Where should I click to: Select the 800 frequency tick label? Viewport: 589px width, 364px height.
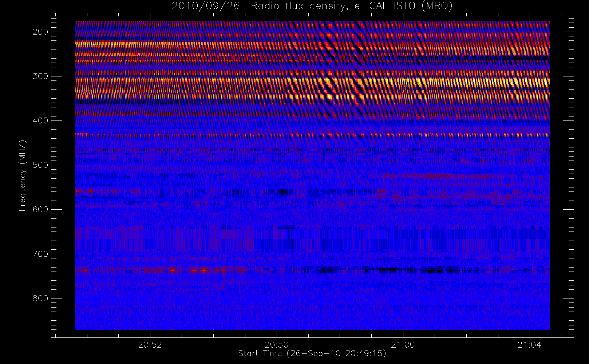[40, 298]
